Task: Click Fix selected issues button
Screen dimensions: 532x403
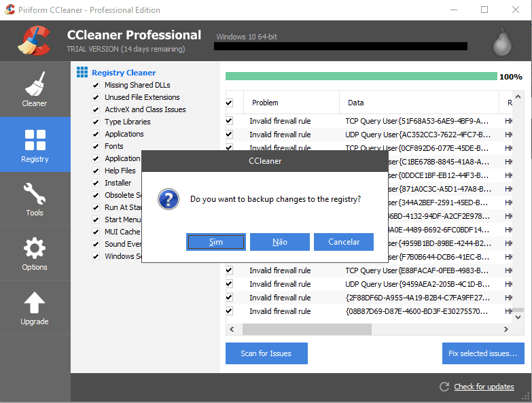Action: point(483,353)
